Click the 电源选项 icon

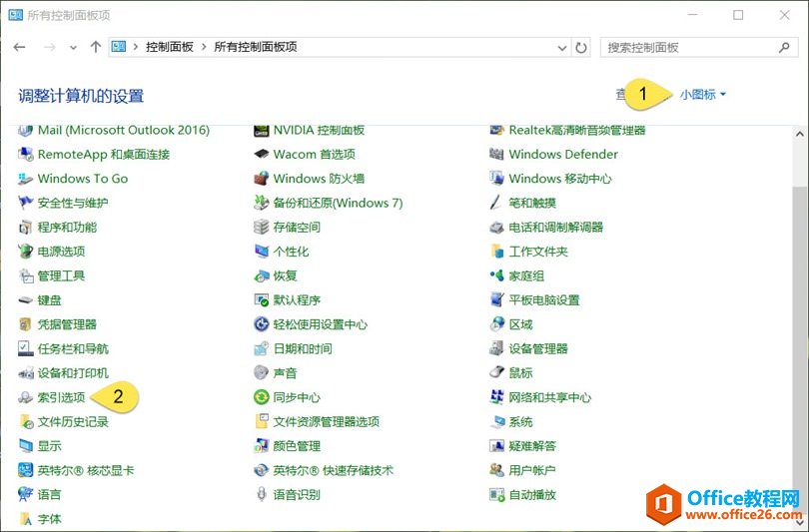coord(25,252)
